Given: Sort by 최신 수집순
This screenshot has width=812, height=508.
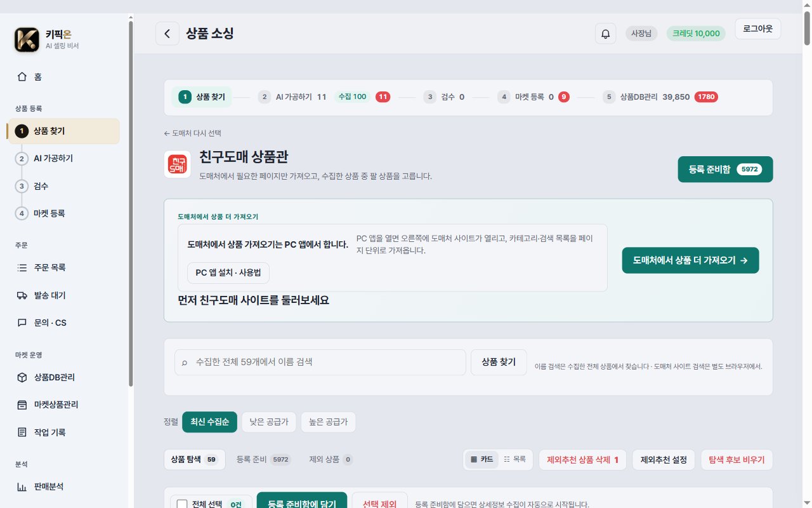Looking at the screenshot, I should point(209,422).
